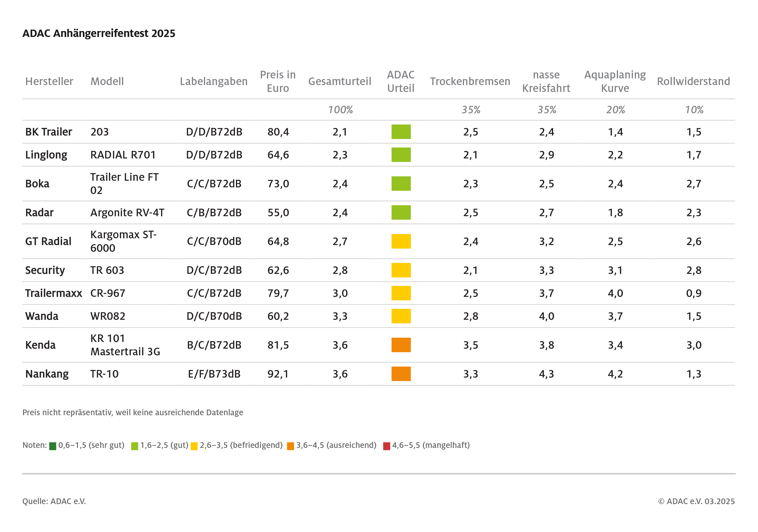Click Kenda's orange ADAC rating square
The height and width of the screenshot is (532, 758).
pyautogui.click(x=401, y=345)
